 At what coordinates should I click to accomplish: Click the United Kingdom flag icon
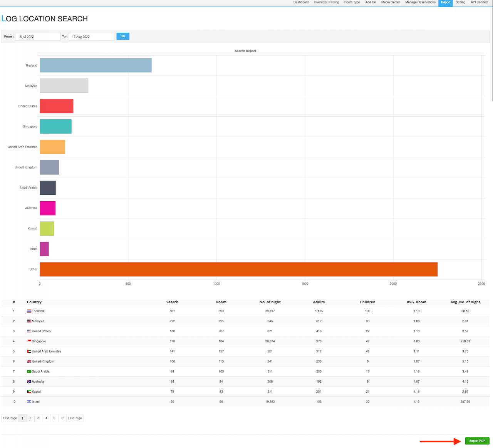click(x=29, y=361)
